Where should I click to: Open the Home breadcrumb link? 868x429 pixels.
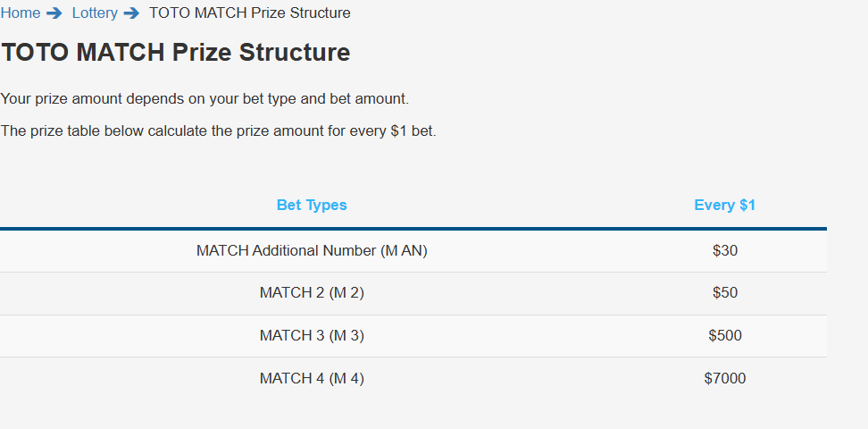21,13
